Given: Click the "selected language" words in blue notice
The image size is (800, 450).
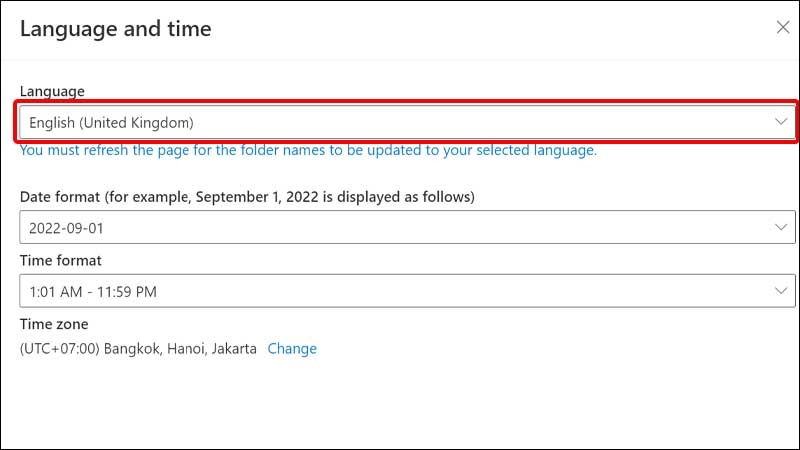Looking at the screenshot, I should pos(536,151).
